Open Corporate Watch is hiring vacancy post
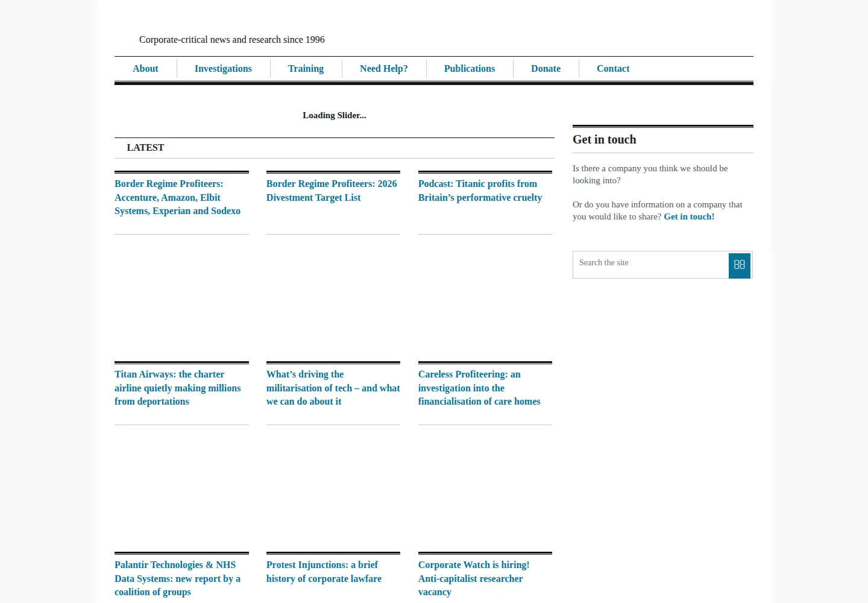Image resolution: width=868 pixels, height=603 pixels. [x=474, y=578]
